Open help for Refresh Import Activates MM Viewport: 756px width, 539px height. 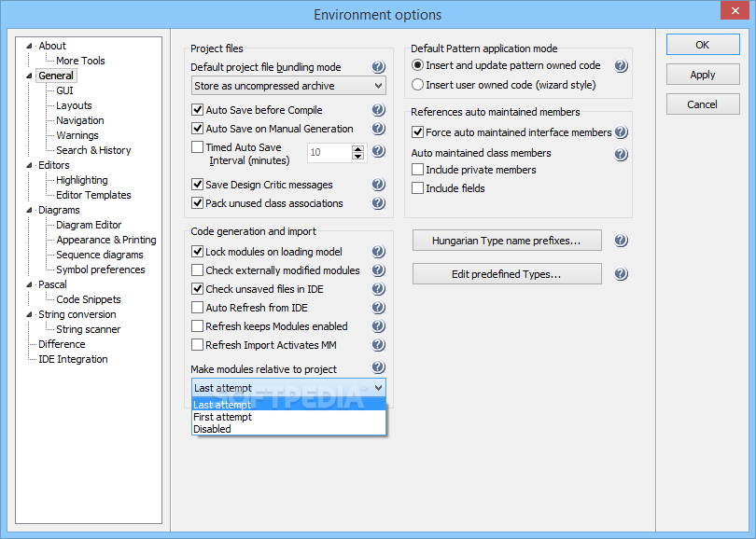[379, 345]
